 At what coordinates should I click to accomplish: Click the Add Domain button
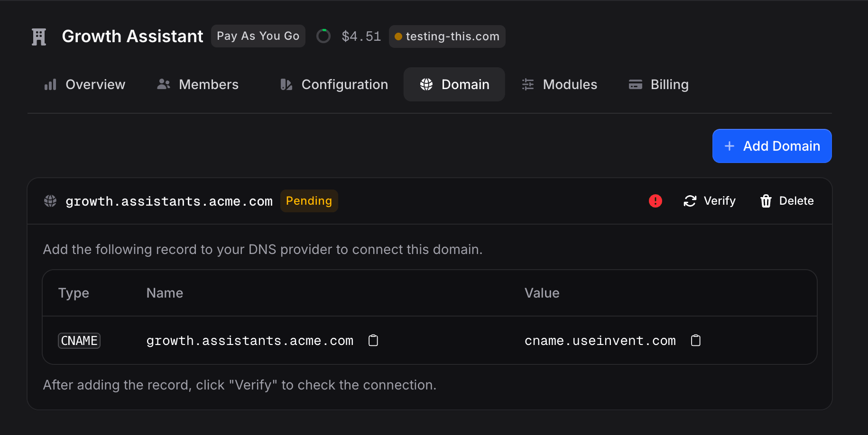pyautogui.click(x=772, y=146)
